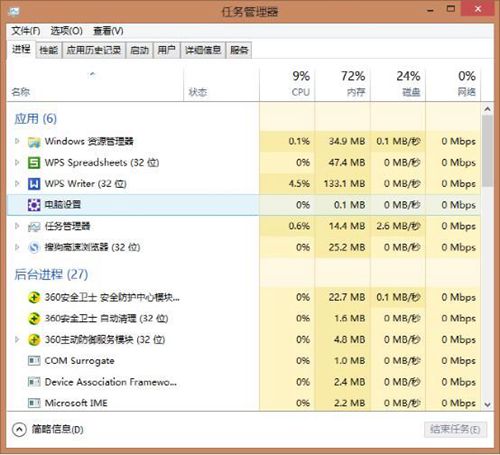Click the vertical scrollbar thumb
This screenshot has width=500, height=455.
pos(488,151)
